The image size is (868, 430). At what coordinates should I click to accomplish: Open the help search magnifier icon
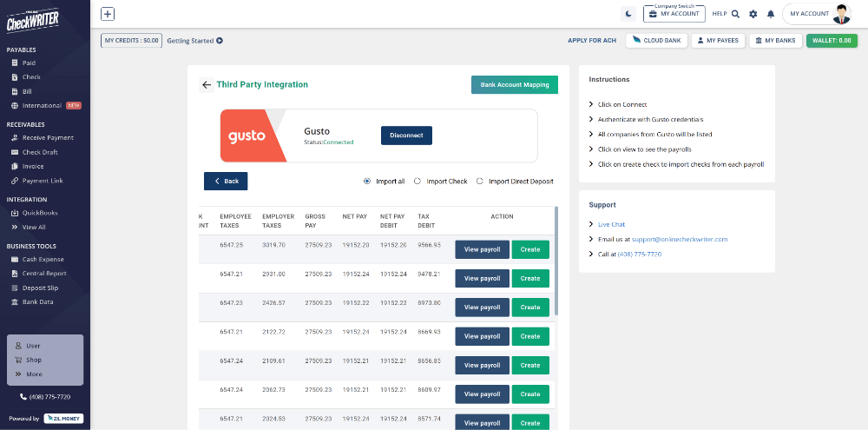[x=735, y=14]
